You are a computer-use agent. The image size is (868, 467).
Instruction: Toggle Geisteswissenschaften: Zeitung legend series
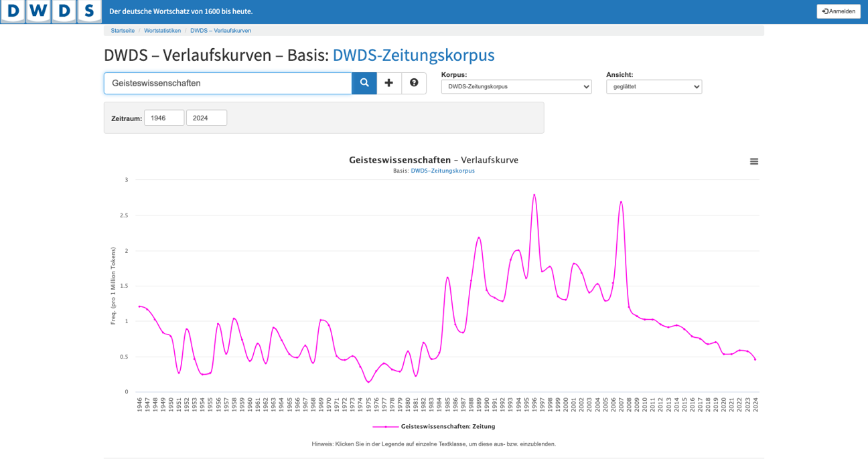click(x=447, y=426)
